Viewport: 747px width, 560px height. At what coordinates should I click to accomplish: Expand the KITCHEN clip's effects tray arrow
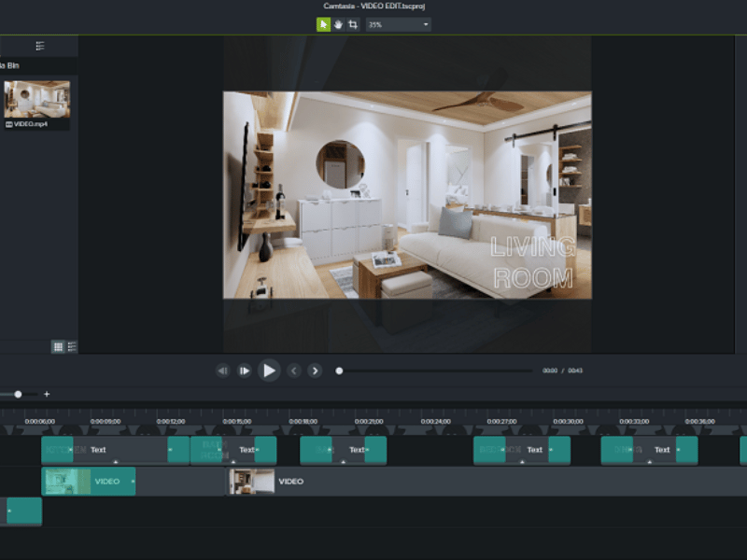[x=115, y=462]
